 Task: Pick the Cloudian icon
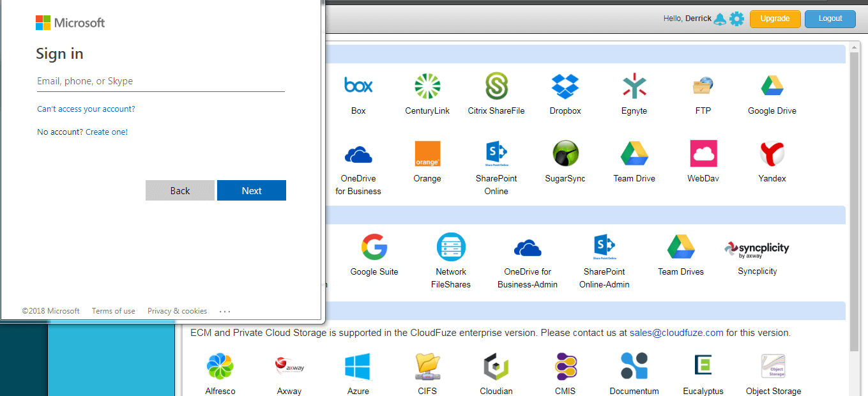point(496,366)
